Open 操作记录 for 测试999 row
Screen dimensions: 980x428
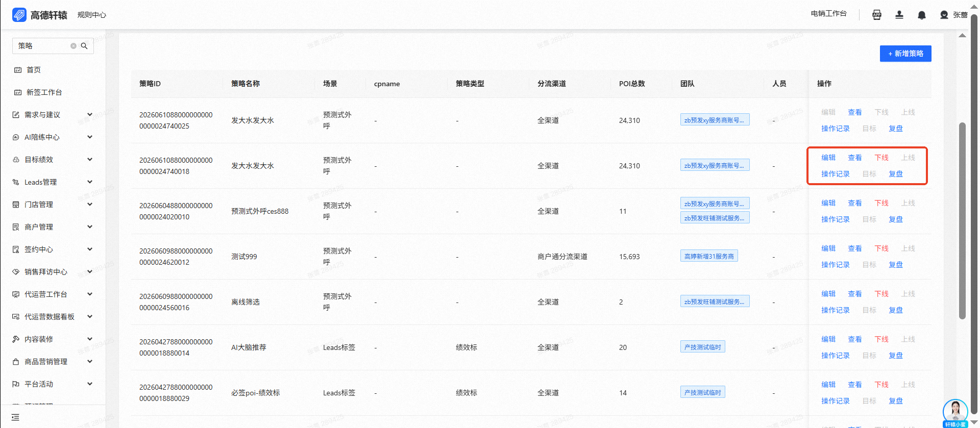point(836,265)
